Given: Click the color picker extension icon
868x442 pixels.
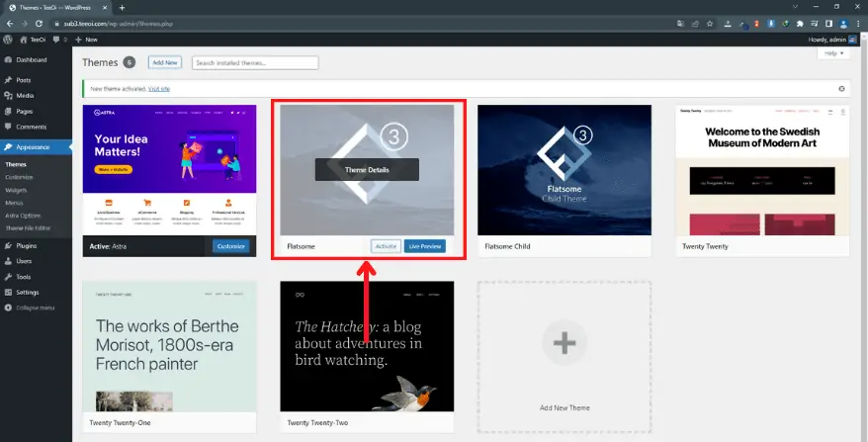Looking at the screenshot, I should [742, 25].
